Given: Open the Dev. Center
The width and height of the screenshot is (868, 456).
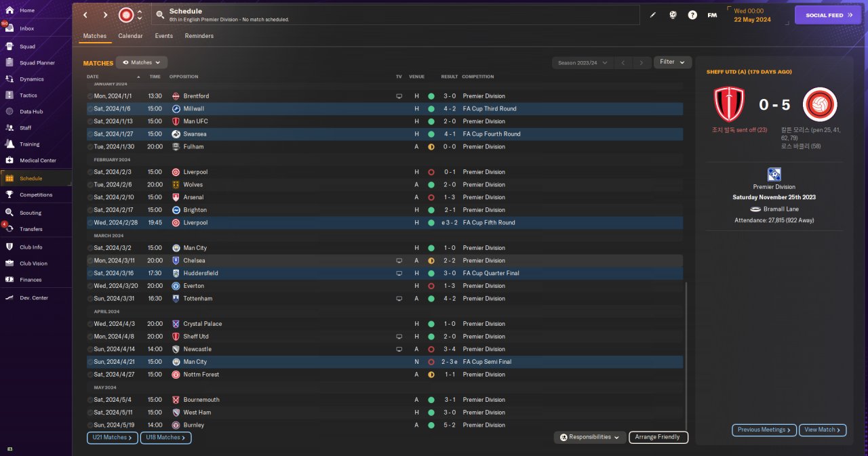Looking at the screenshot, I should pos(34,298).
